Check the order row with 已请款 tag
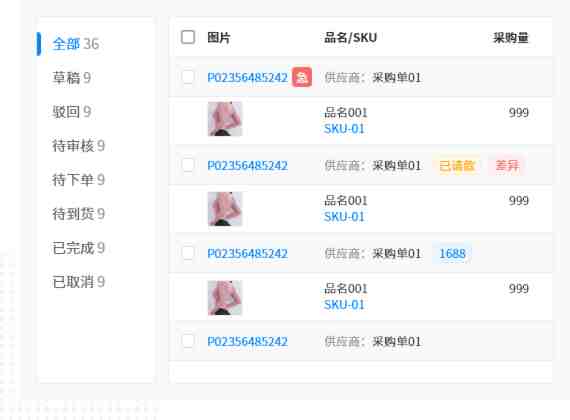The height and width of the screenshot is (420, 570). pos(188,165)
